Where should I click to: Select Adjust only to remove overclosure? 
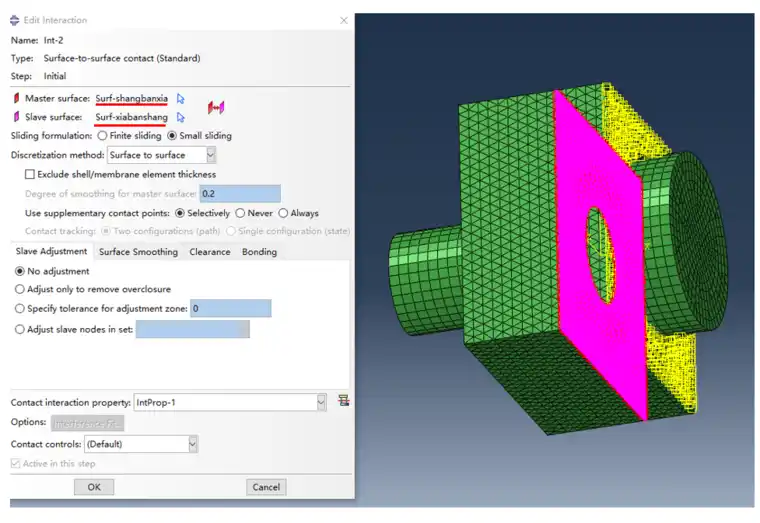point(20,289)
